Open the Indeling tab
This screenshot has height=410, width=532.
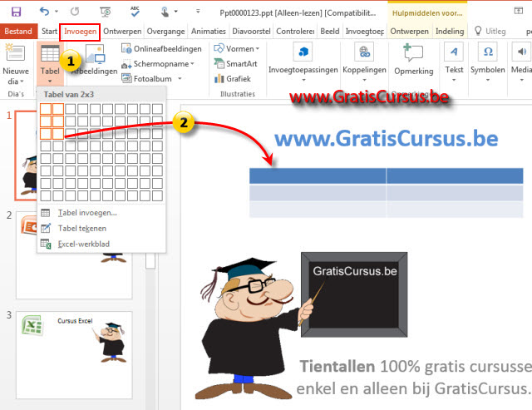[x=450, y=32]
